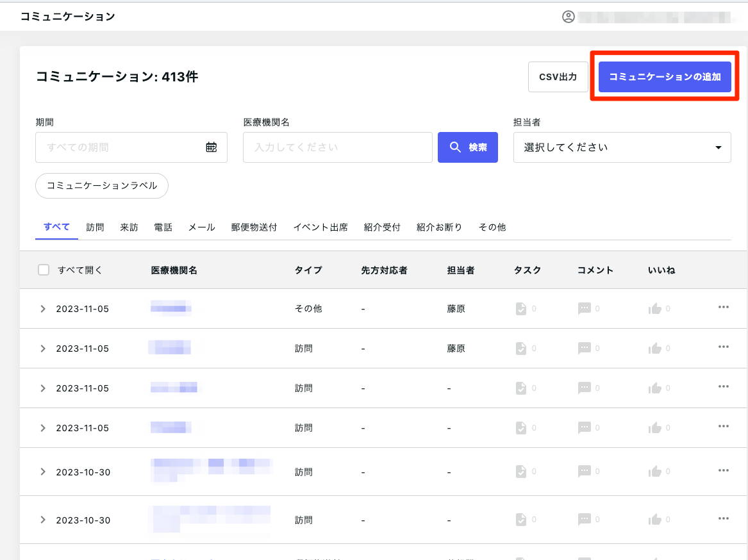Click task icon in first 2023-10-30 row
The width and height of the screenshot is (748, 560).
tap(521, 472)
